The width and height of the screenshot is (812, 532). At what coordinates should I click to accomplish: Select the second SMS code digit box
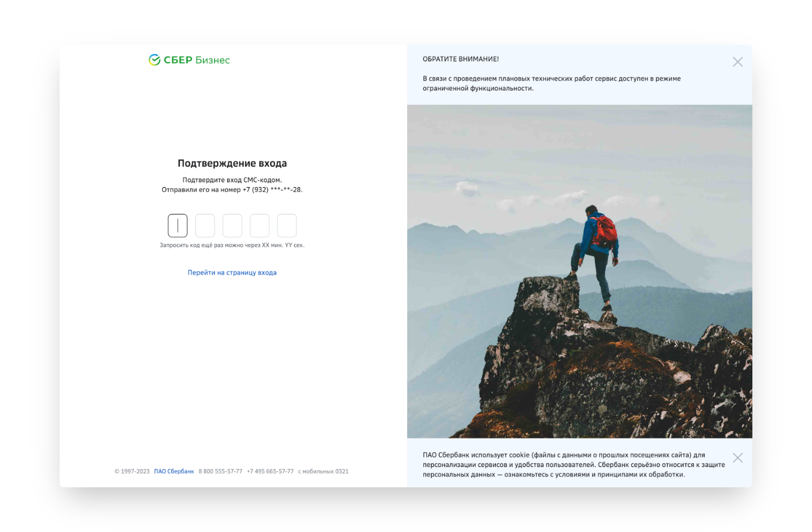[205, 226]
